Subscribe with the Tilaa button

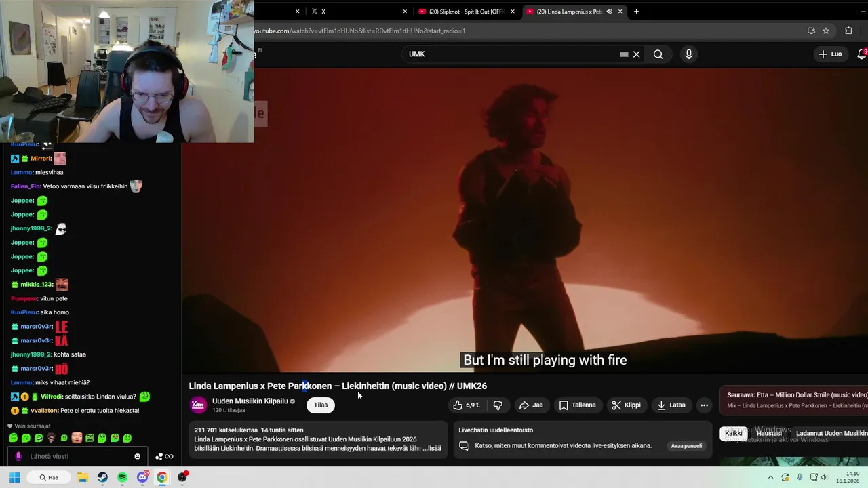coord(321,405)
